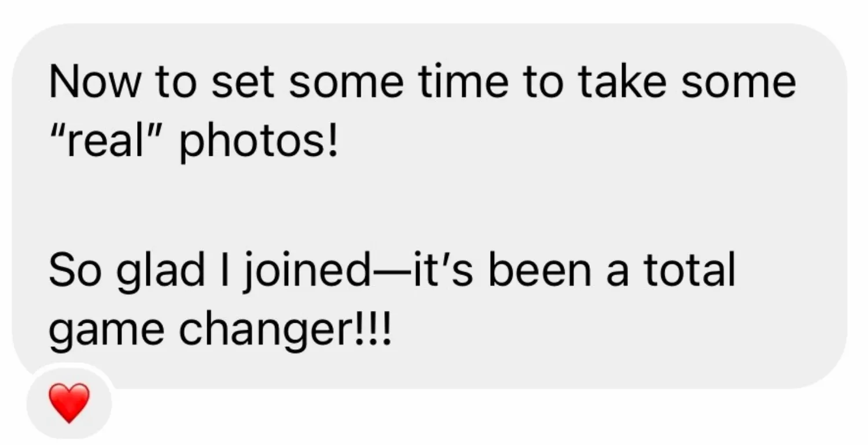Open the reaction badge under the message

[69, 403]
